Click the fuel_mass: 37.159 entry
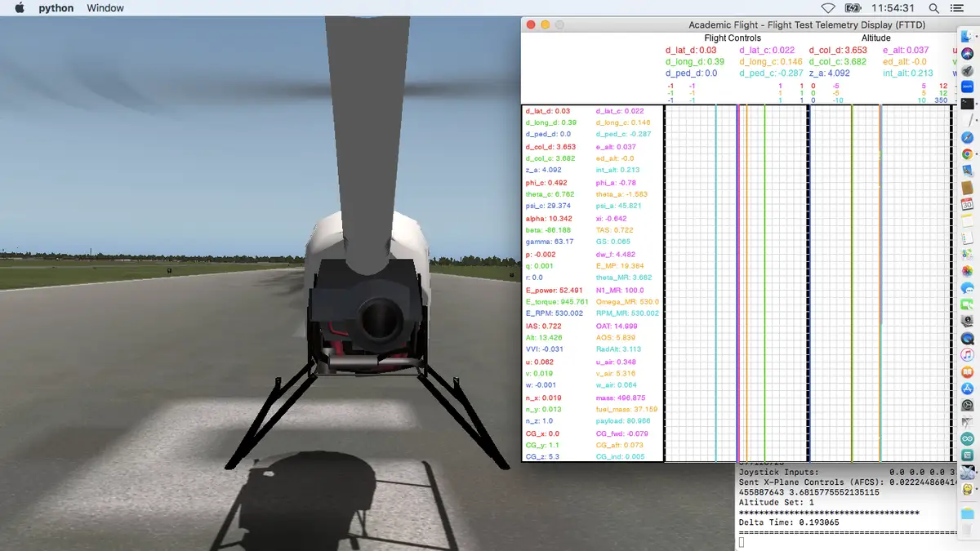Image resolution: width=980 pixels, height=551 pixels. tap(627, 409)
